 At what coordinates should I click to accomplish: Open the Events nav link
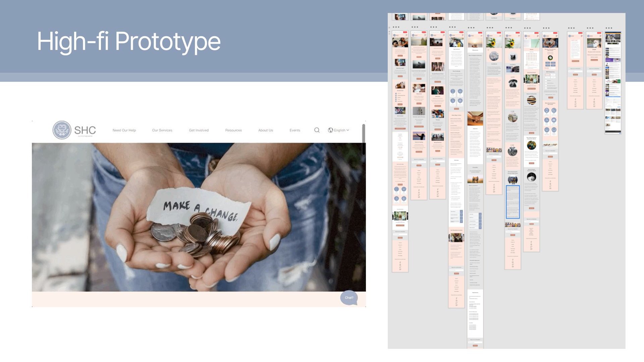coord(295,130)
